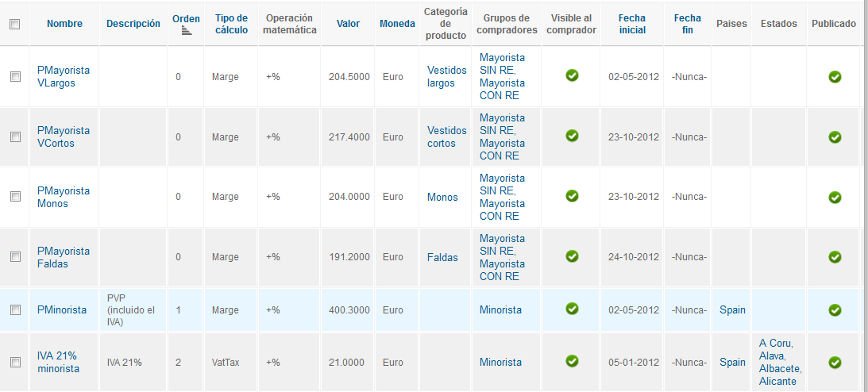Open the Vestidos cortos category link
Screen dimensions: 868x392
(x=447, y=137)
